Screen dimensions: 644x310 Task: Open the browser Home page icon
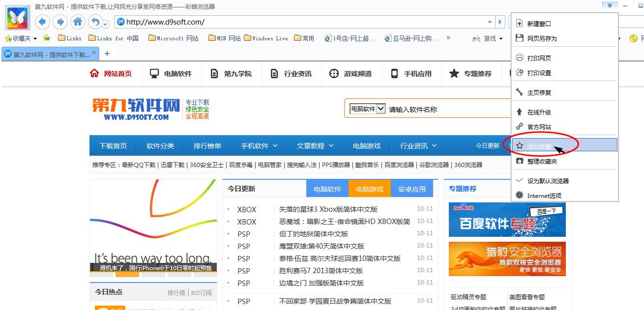78,22
